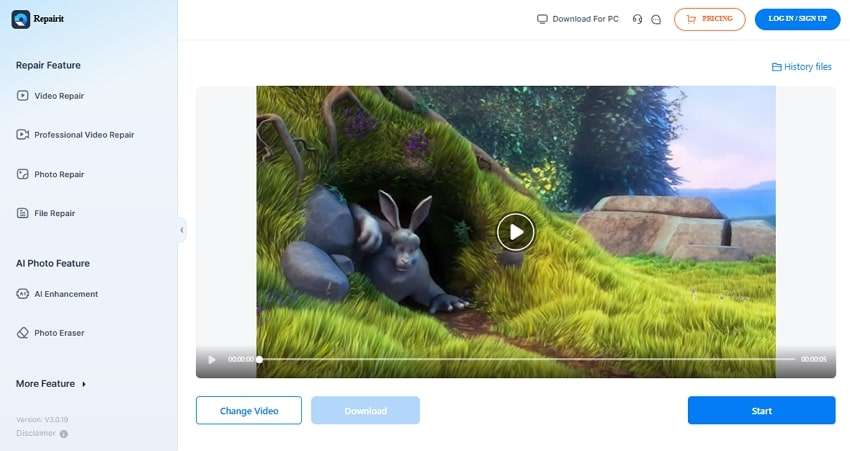Click the AI Enhancement sidebar icon
The width and height of the screenshot is (850, 451).
[x=22, y=294]
